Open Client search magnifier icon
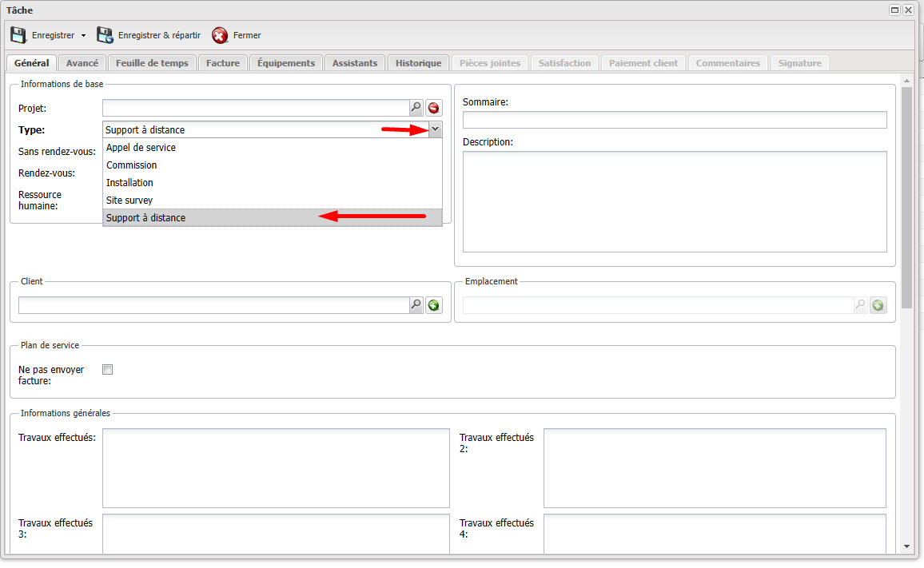 pos(416,305)
